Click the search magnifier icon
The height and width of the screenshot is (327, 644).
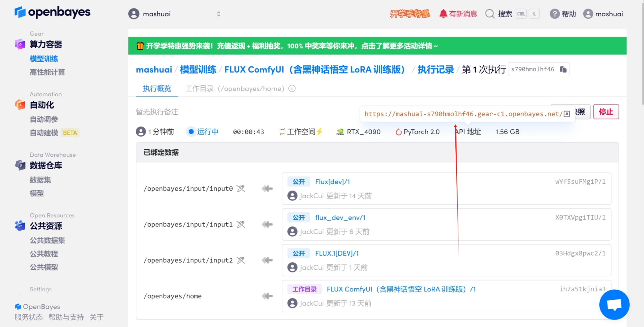pos(490,14)
